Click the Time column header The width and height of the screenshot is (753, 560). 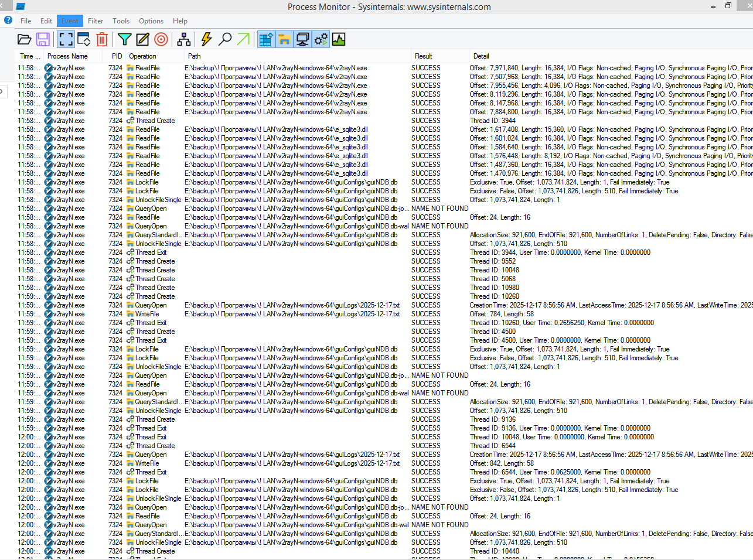[x=30, y=56]
